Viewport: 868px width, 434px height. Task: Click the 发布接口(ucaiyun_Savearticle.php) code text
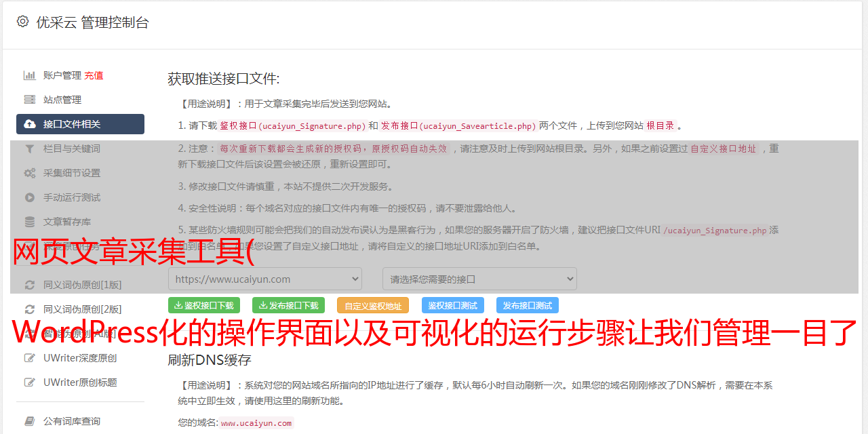[x=458, y=125]
